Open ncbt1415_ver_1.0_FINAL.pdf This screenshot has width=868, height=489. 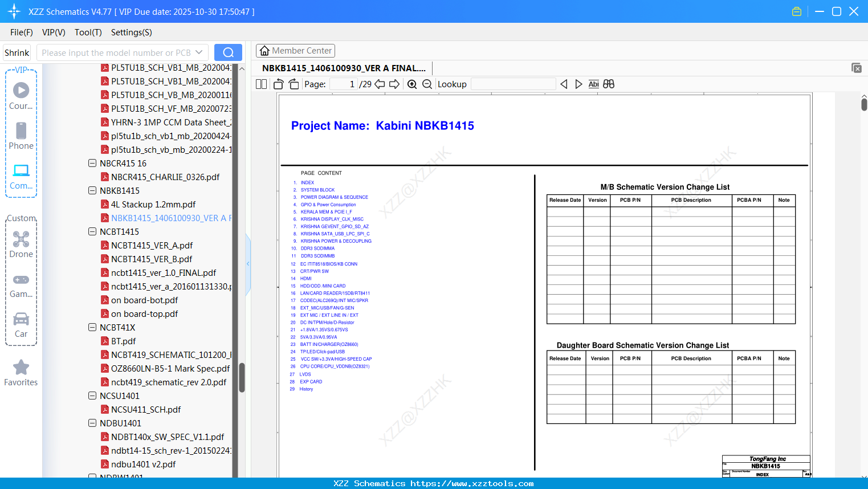(164, 272)
